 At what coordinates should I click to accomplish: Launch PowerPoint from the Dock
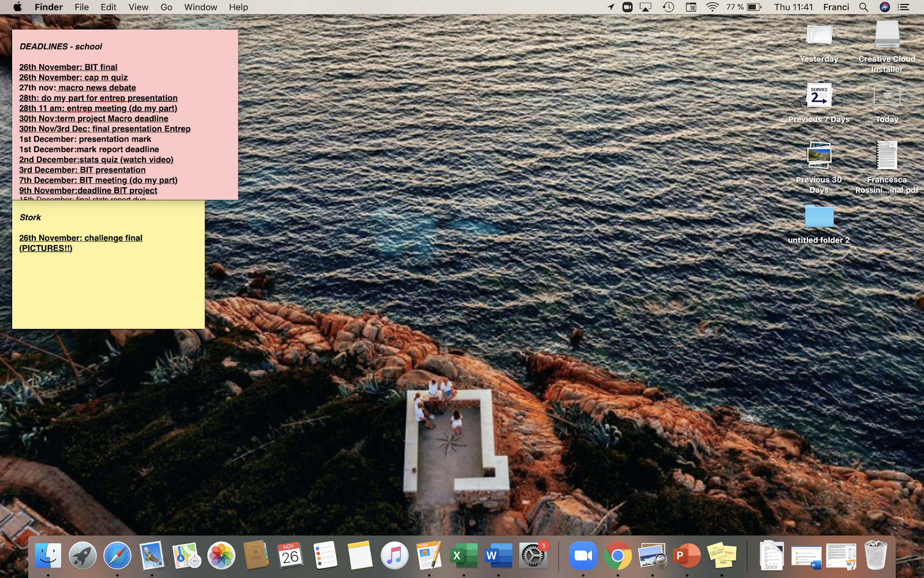coord(687,556)
